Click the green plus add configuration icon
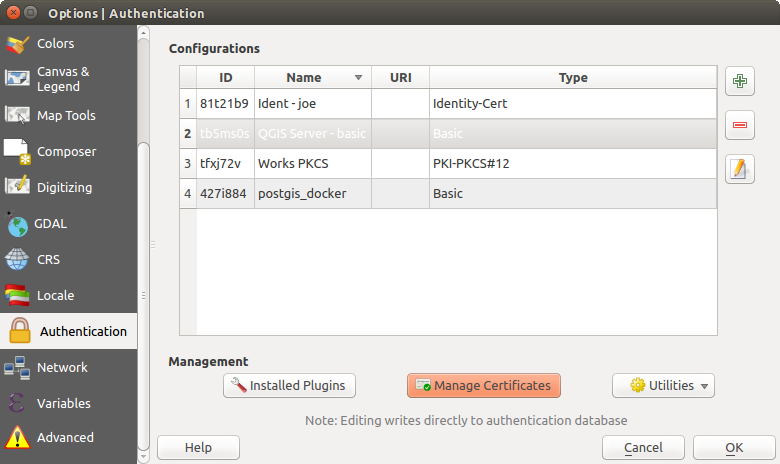Image resolution: width=780 pixels, height=464 pixels. (740, 82)
